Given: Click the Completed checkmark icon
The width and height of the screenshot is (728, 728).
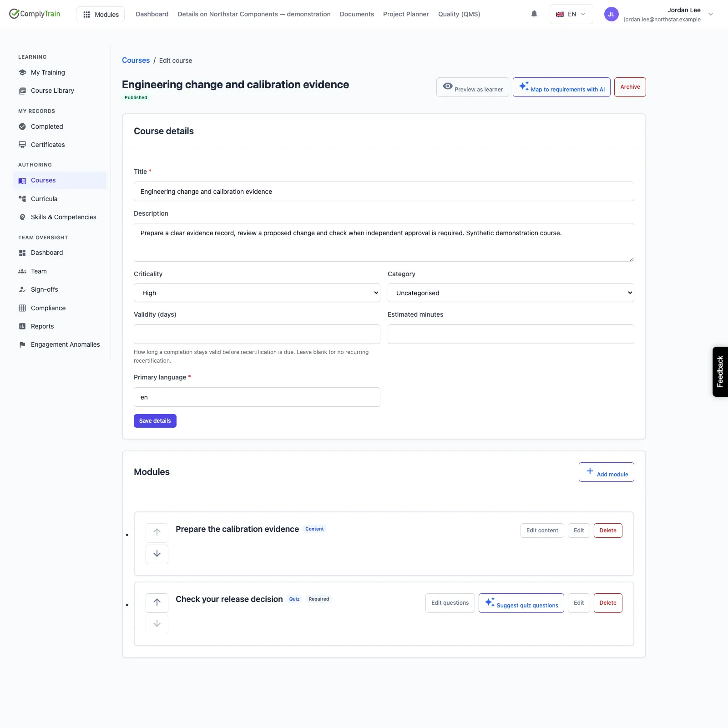Looking at the screenshot, I should [22, 126].
